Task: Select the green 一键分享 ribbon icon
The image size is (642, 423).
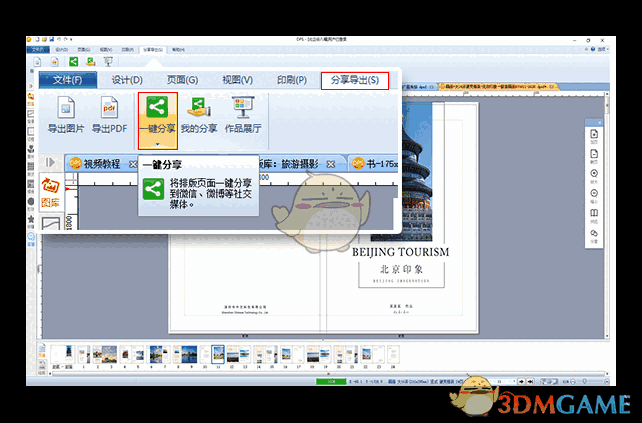Action: (156, 109)
